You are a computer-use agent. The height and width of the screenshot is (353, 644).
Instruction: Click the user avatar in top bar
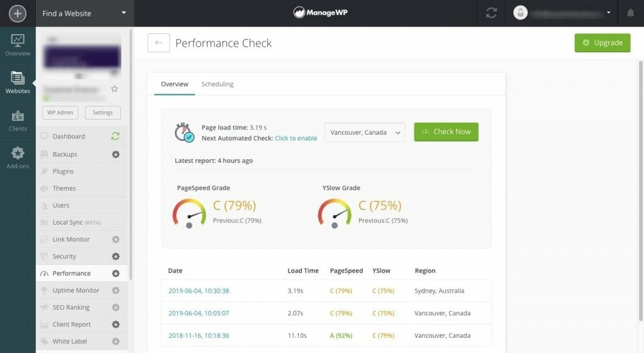520,13
